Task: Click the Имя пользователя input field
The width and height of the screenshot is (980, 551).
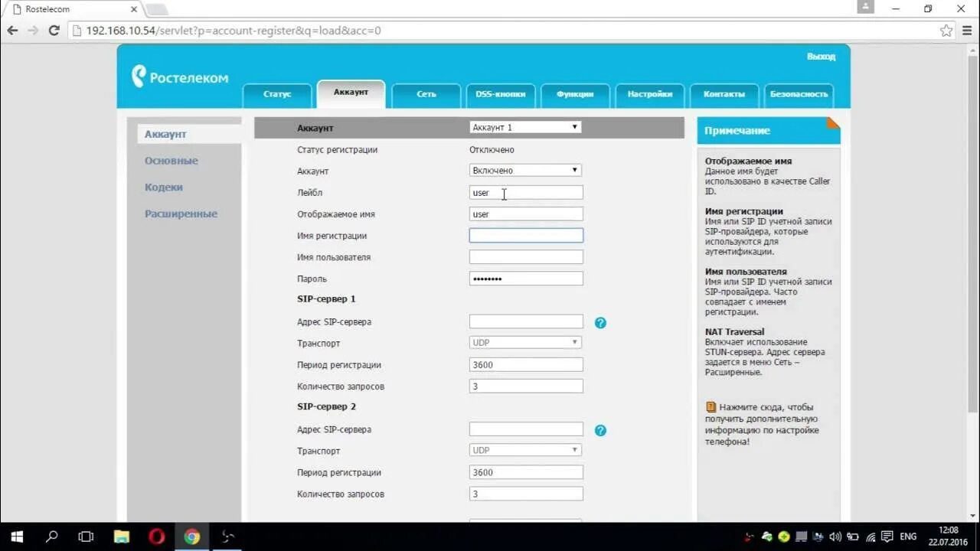Action: pos(526,257)
